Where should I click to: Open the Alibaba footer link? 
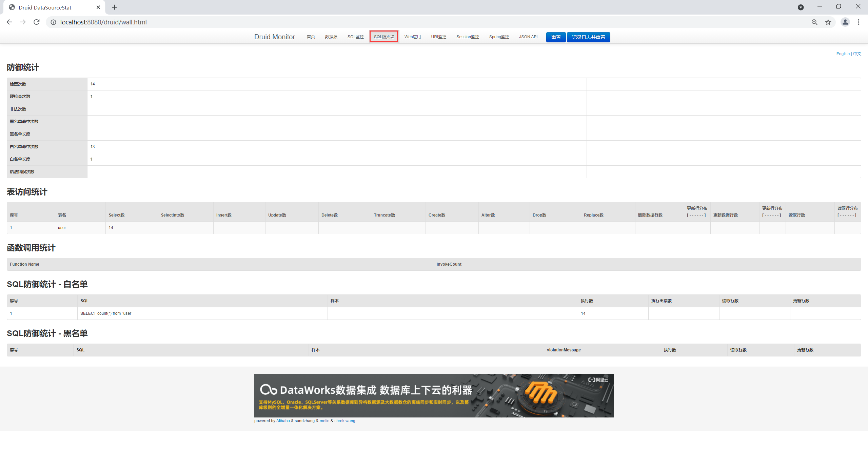pos(283,421)
